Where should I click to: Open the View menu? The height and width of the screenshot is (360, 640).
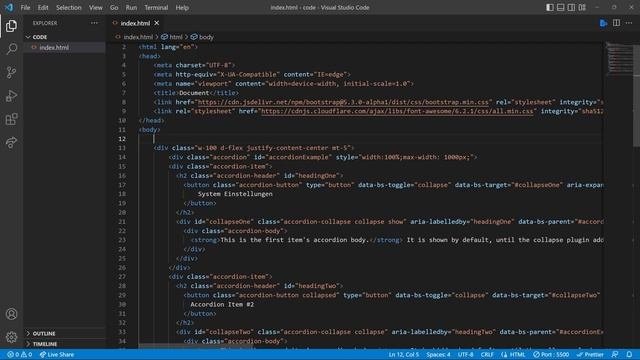click(x=96, y=7)
